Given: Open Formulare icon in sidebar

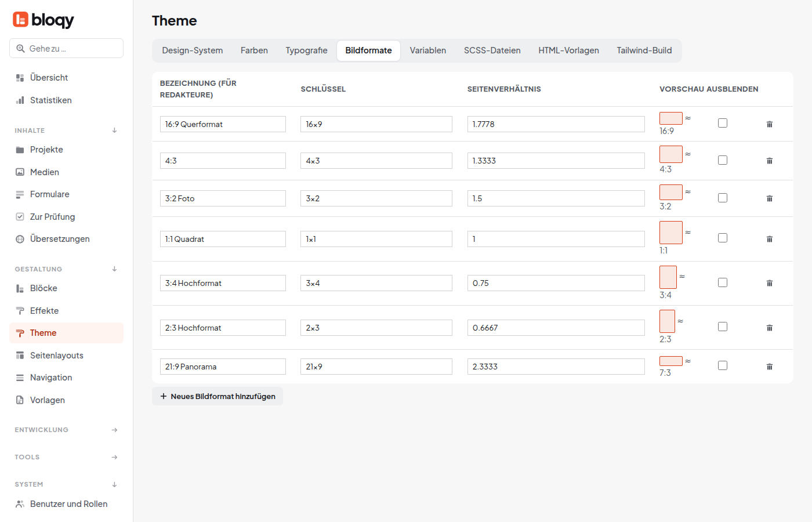Looking at the screenshot, I should click(20, 194).
